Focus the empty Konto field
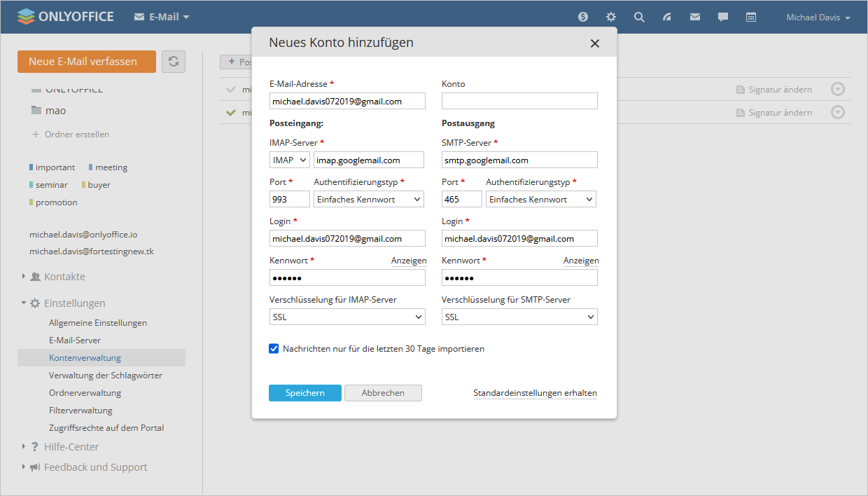 coord(519,101)
